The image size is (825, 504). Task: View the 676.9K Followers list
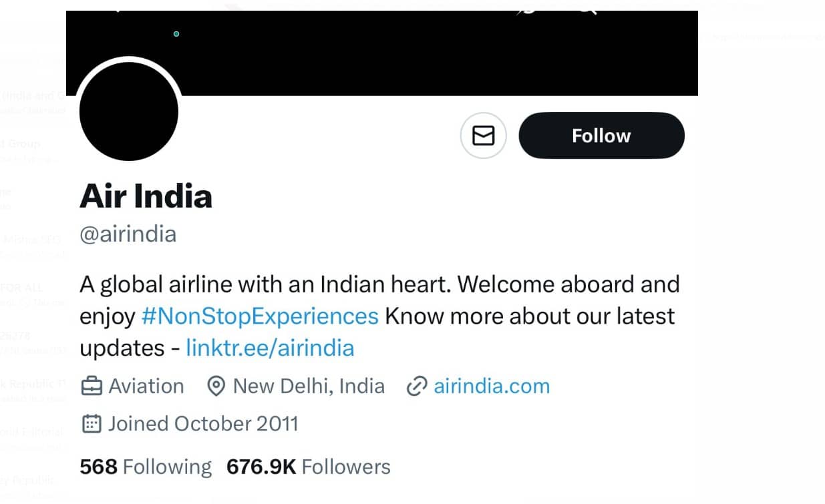[x=309, y=467]
